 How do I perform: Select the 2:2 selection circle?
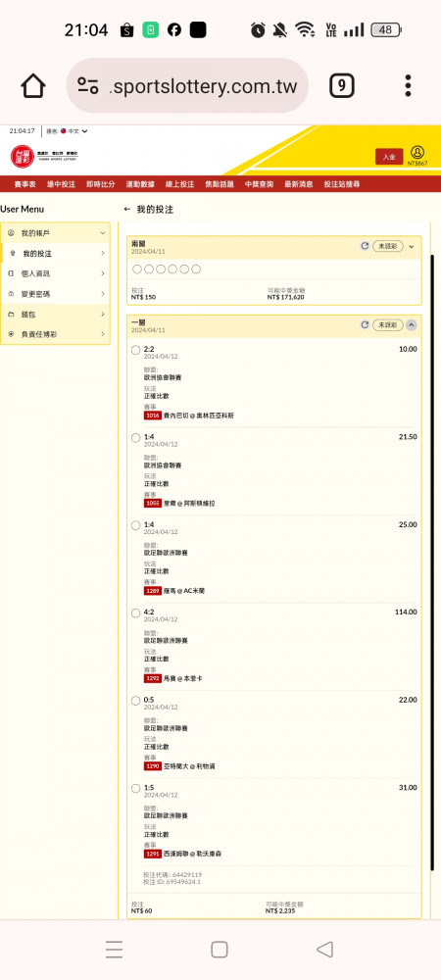[135, 350]
